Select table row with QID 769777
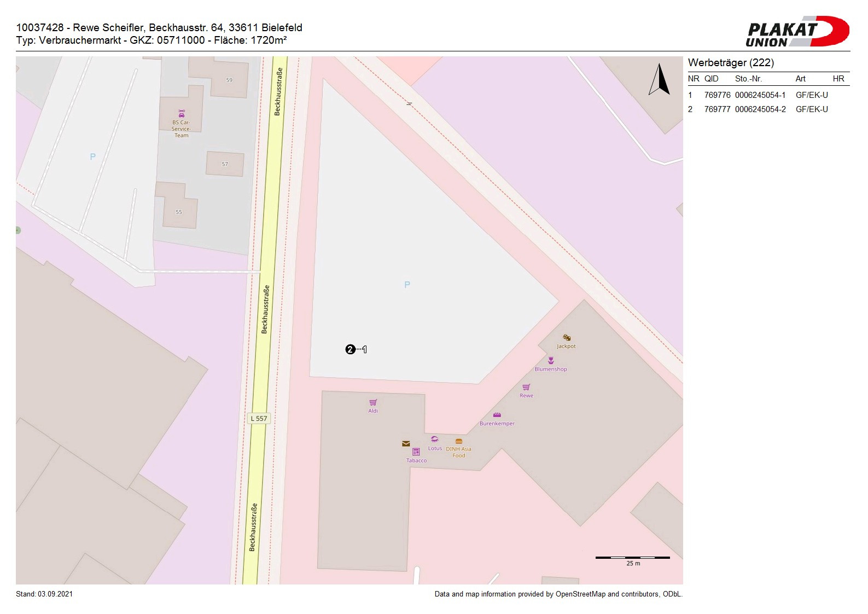868x614 pixels. click(768, 109)
